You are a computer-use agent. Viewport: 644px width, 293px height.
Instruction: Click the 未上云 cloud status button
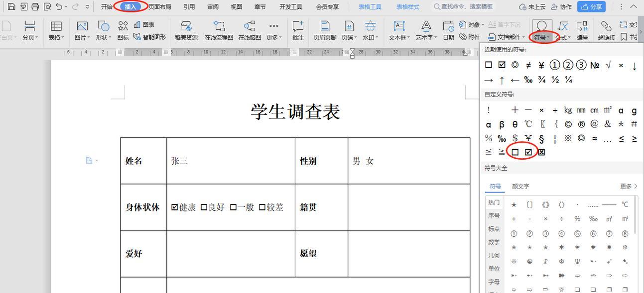coord(532,7)
